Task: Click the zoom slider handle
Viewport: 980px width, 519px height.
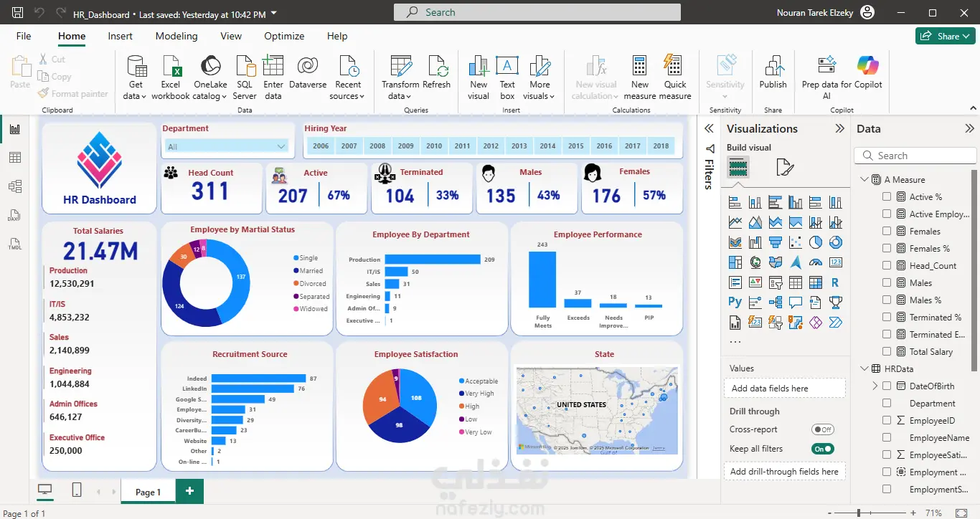Action: (859, 513)
